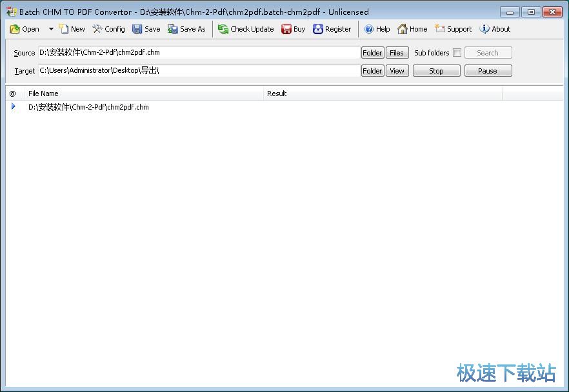Go to the Home page

pos(412,29)
